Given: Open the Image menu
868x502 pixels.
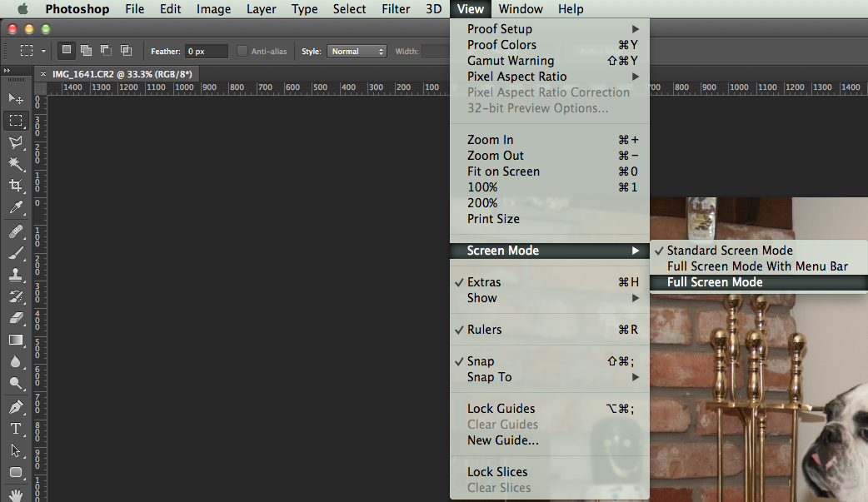Looking at the screenshot, I should click(214, 9).
